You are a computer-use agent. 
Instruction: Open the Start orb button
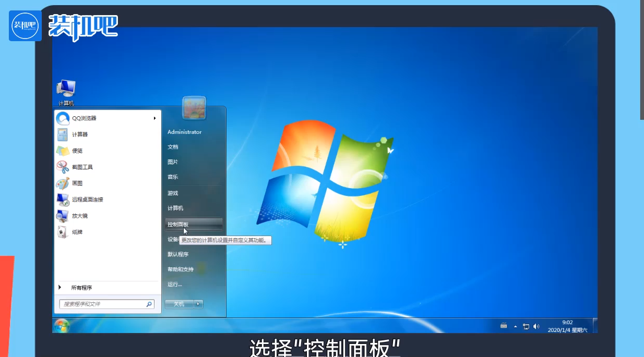pyautogui.click(x=62, y=326)
